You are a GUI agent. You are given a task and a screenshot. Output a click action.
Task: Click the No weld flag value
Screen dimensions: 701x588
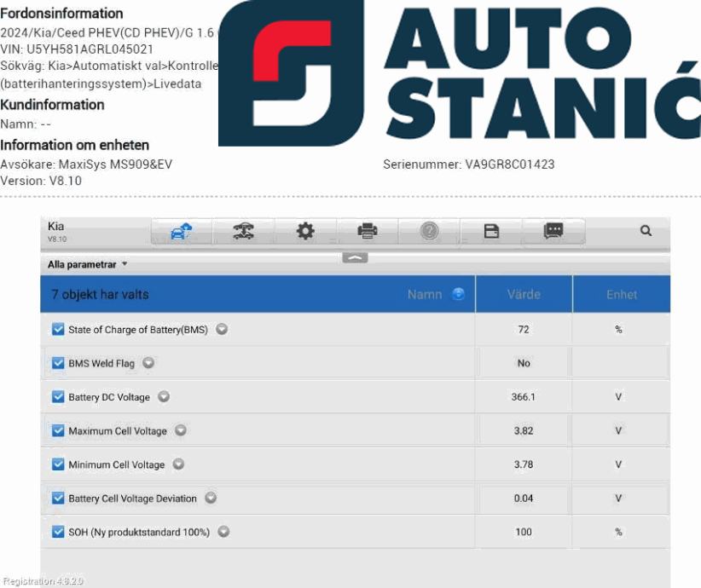[x=524, y=363]
